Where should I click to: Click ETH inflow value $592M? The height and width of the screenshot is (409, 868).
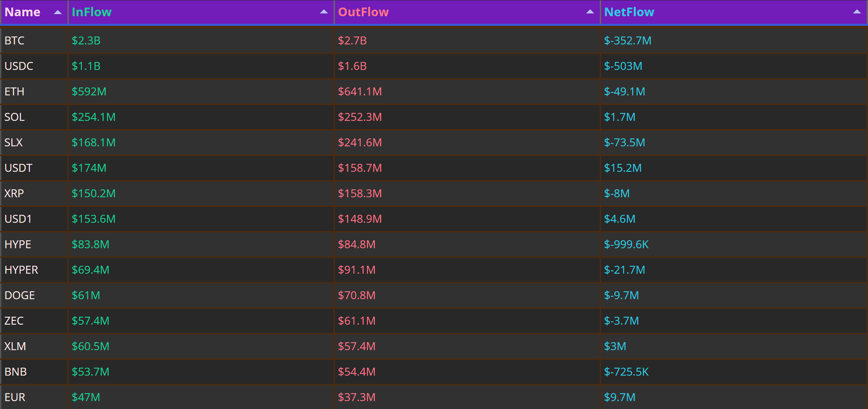pyautogui.click(x=89, y=92)
